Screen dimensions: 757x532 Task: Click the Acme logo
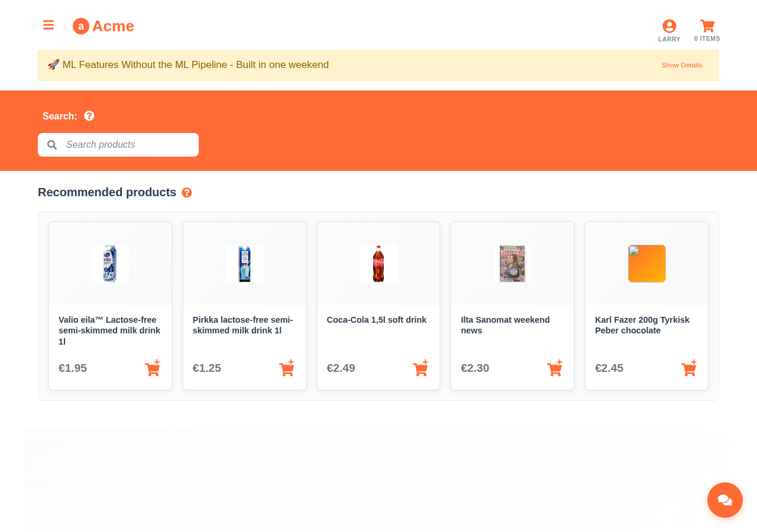(103, 26)
